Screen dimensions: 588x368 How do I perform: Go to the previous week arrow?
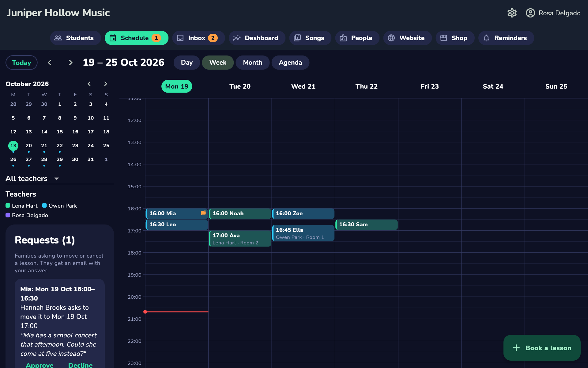(50, 63)
